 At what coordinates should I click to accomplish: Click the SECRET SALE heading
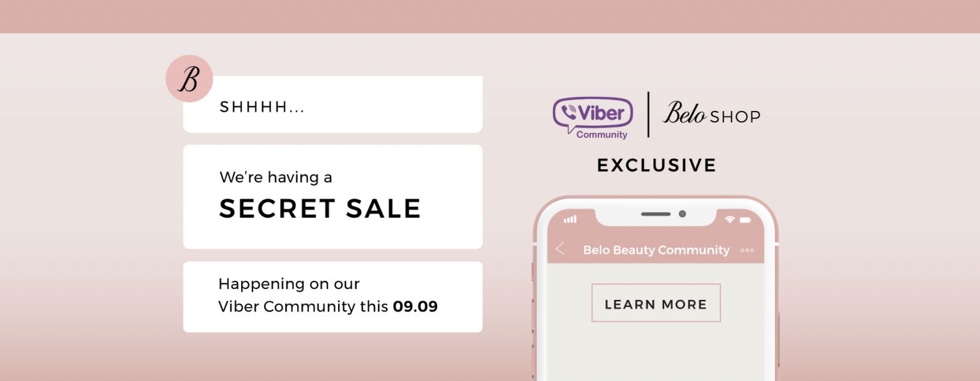pos(320,209)
